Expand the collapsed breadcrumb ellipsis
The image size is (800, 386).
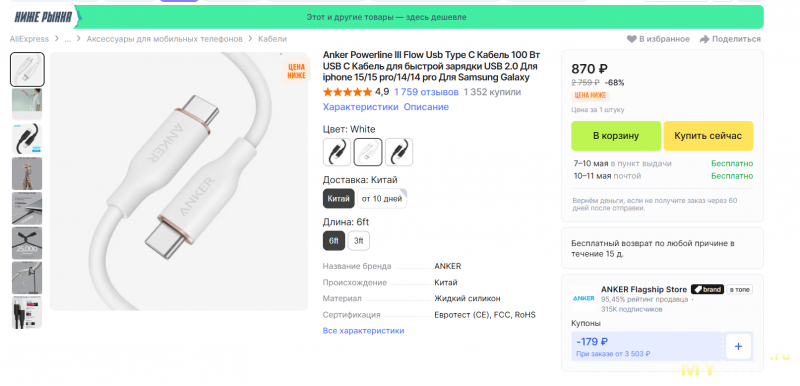(67, 39)
